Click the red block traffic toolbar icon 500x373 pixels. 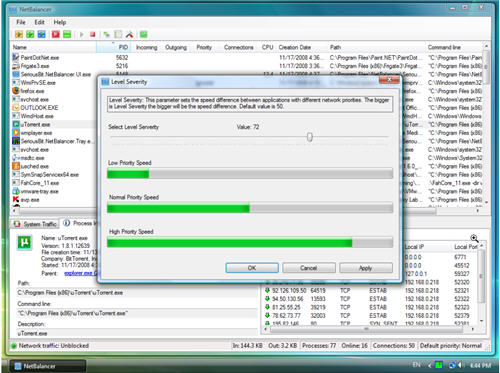click(55, 34)
